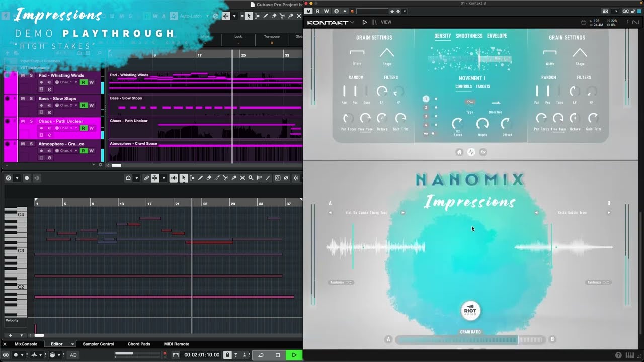The width and height of the screenshot is (644, 362).
Task: Select the Mute X tool in the key editor
Action: pos(243,178)
